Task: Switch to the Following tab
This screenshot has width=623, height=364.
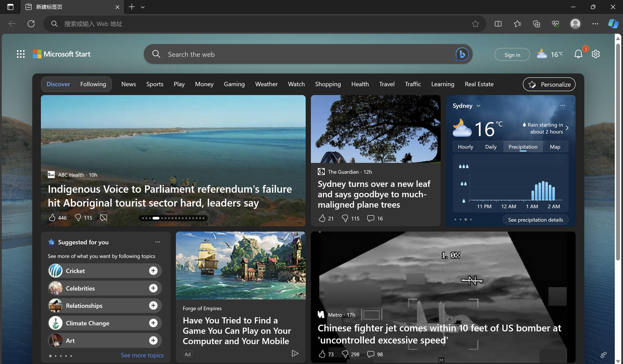Action: coord(93,84)
